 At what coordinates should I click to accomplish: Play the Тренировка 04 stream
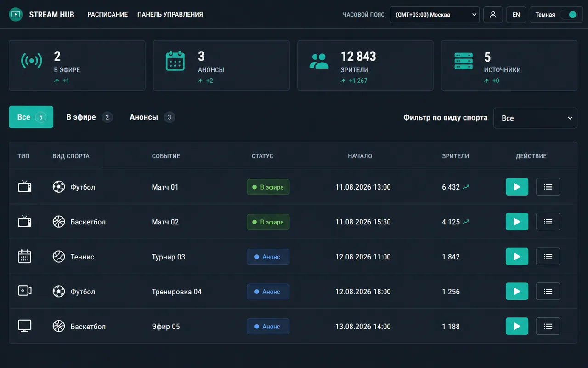pos(517,291)
